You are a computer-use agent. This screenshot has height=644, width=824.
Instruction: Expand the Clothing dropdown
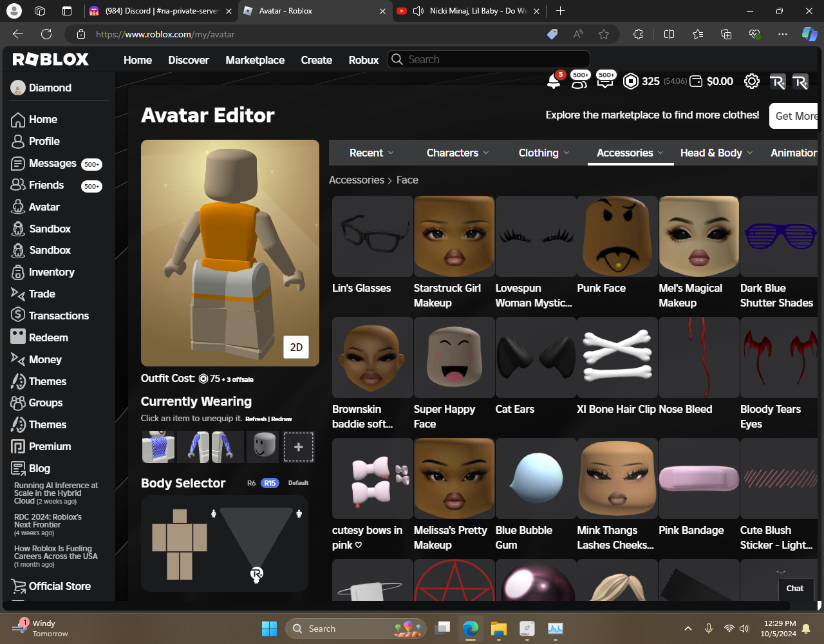pyautogui.click(x=544, y=153)
